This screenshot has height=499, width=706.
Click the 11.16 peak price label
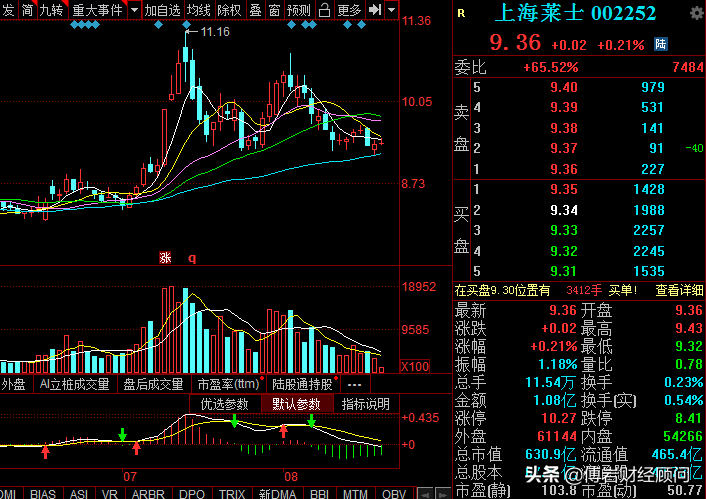tap(215, 32)
